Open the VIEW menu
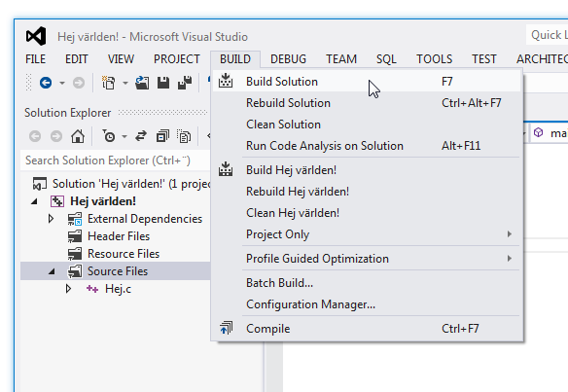 [121, 59]
